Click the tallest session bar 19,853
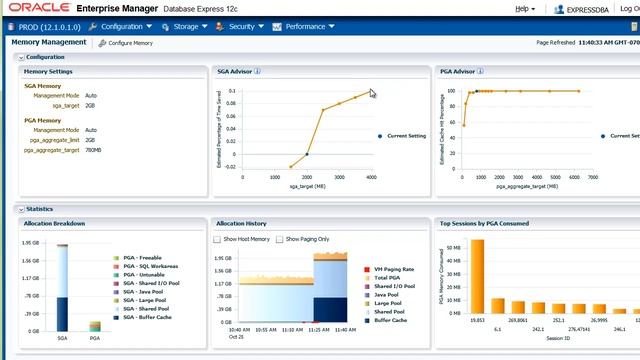Image resolution: width=640 pixels, height=360 pixels. (478, 276)
